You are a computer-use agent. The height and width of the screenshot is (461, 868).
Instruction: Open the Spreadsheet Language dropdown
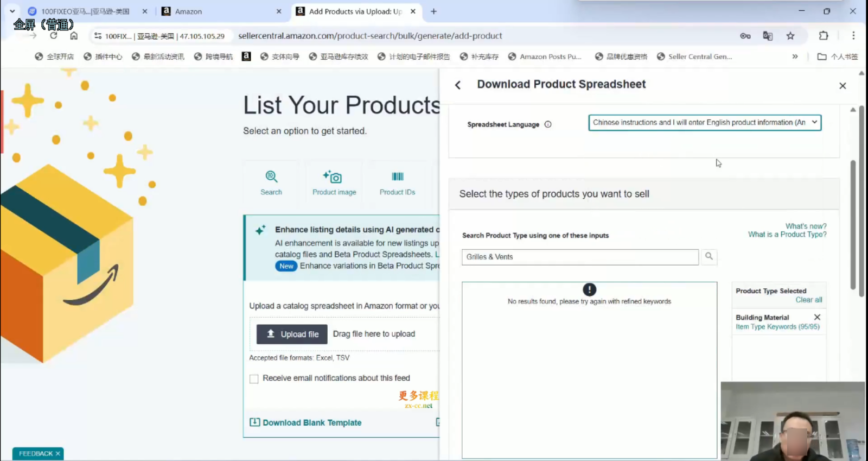704,123
